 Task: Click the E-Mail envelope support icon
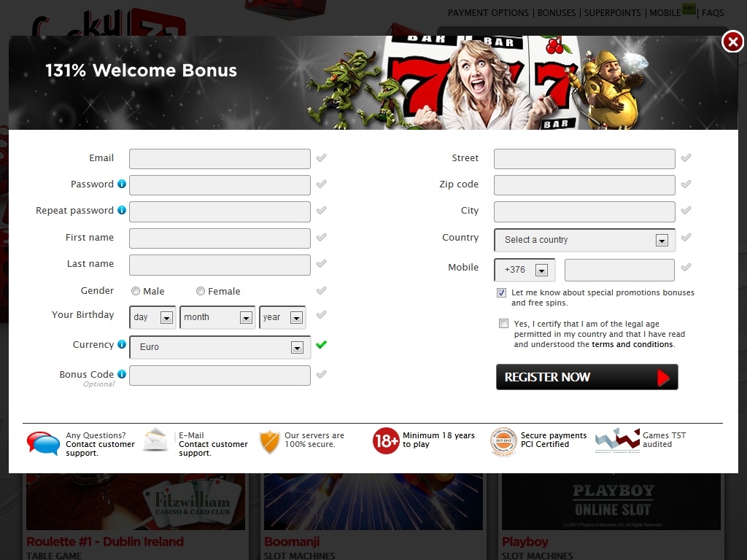(x=156, y=441)
